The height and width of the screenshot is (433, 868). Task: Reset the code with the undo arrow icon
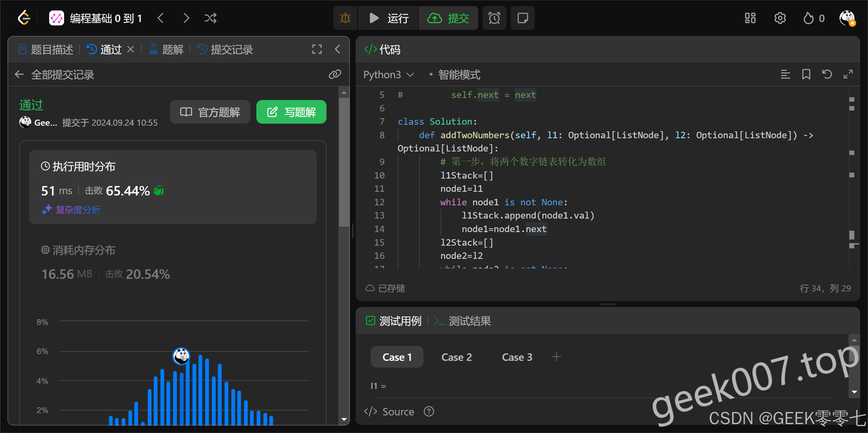(827, 74)
